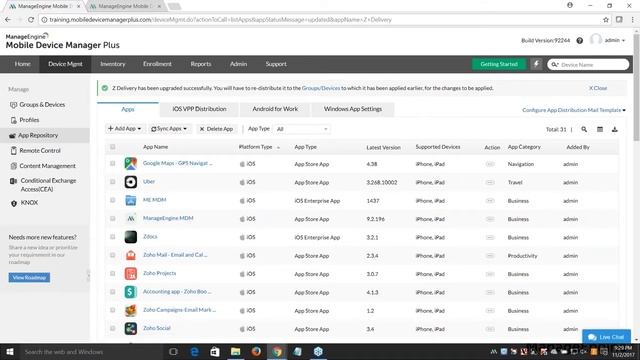Click the Delete App button
The width and height of the screenshot is (640, 360).
coord(216,129)
